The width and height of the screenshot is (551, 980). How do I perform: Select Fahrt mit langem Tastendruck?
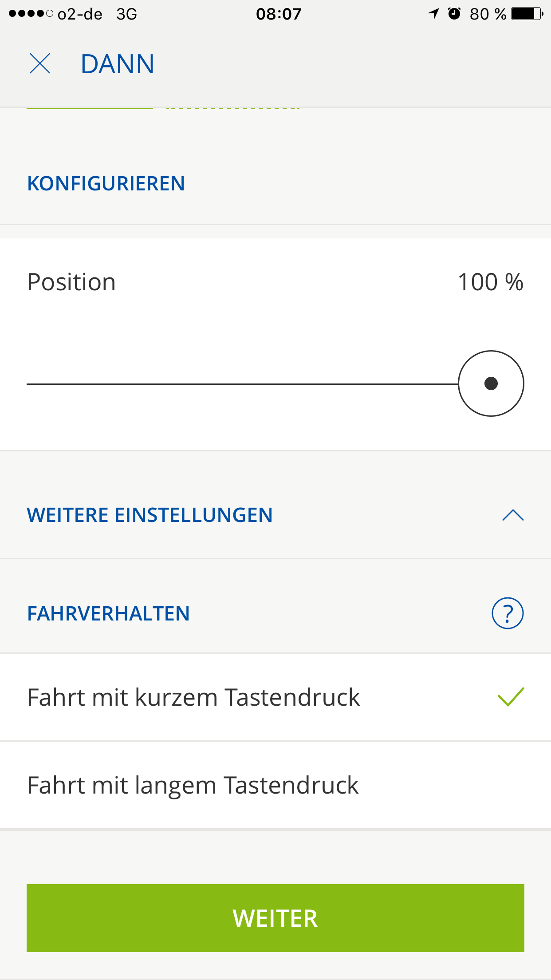(193, 785)
